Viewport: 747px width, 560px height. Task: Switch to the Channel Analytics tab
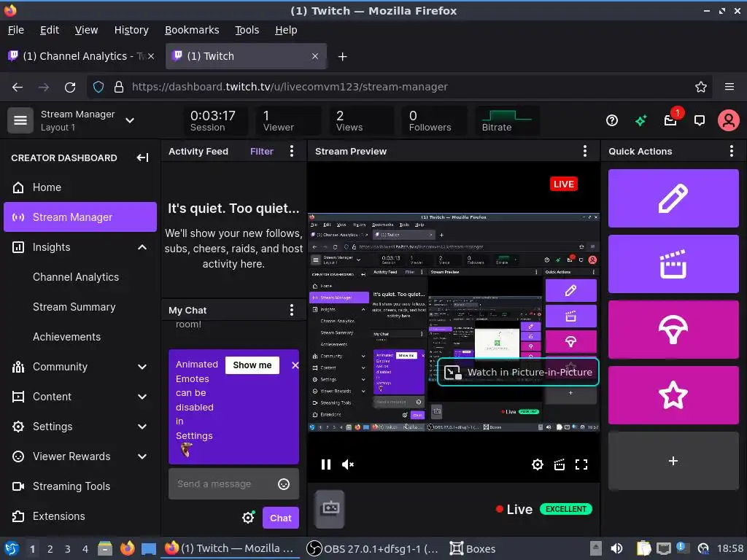pos(81,56)
